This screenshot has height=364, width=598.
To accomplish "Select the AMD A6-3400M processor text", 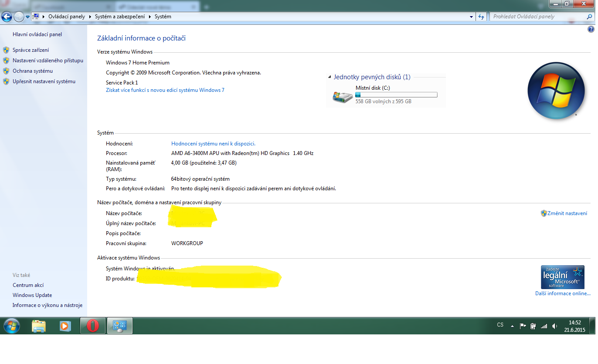I will (242, 153).
